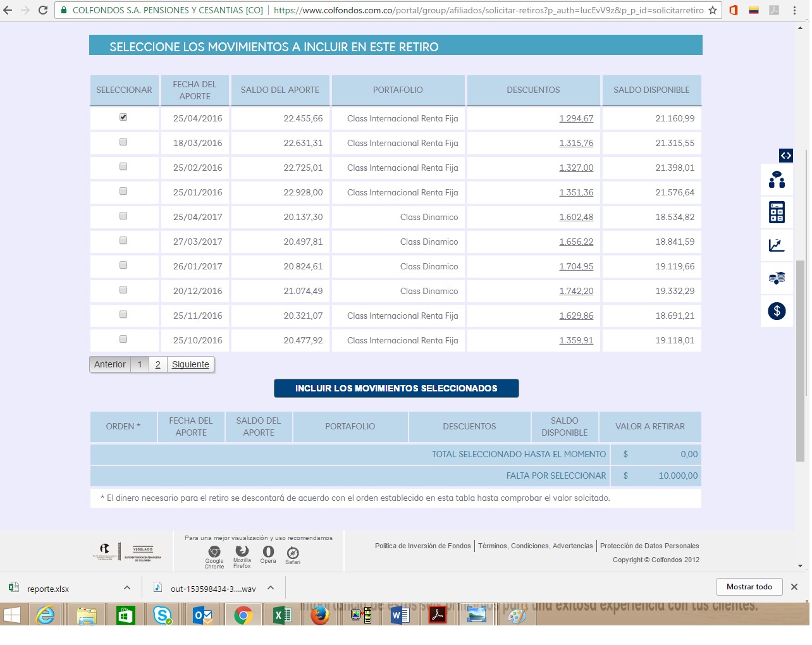Open the wav file download options arrow
The image size is (812, 645).
tap(271, 588)
